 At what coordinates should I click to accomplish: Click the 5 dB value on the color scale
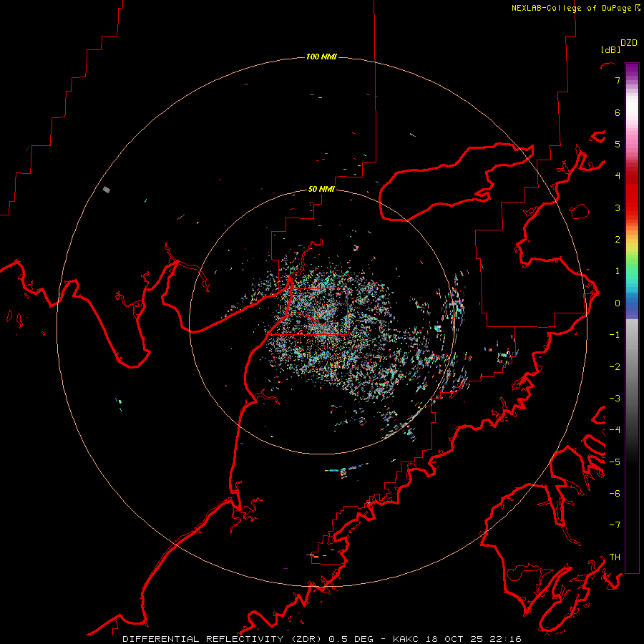click(x=618, y=144)
